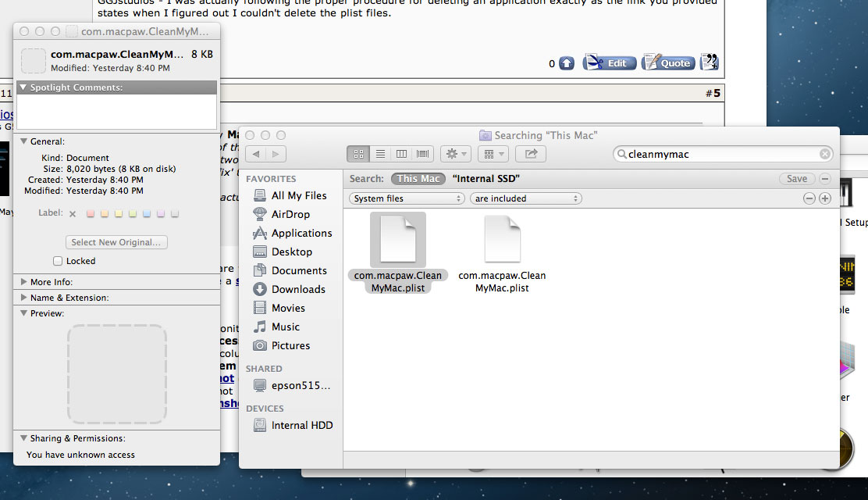Remove search bar with minus next to Save
Viewport: 868px width, 500px height.
pyautogui.click(x=825, y=178)
